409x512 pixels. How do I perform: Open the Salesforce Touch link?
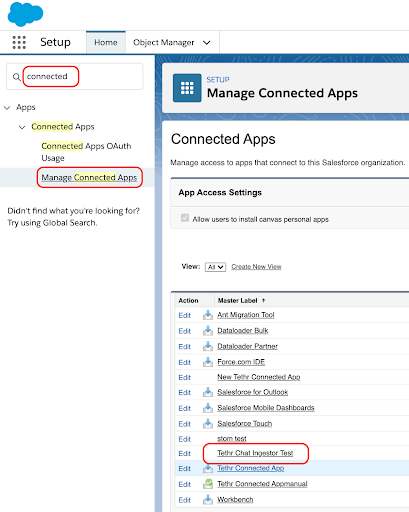pyautogui.click(x=245, y=423)
